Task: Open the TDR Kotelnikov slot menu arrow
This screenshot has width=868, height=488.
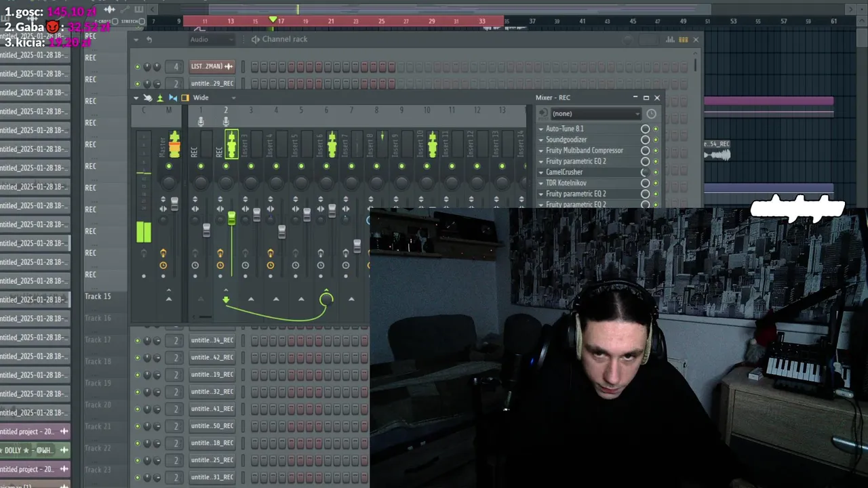Action: tap(541, 183)
